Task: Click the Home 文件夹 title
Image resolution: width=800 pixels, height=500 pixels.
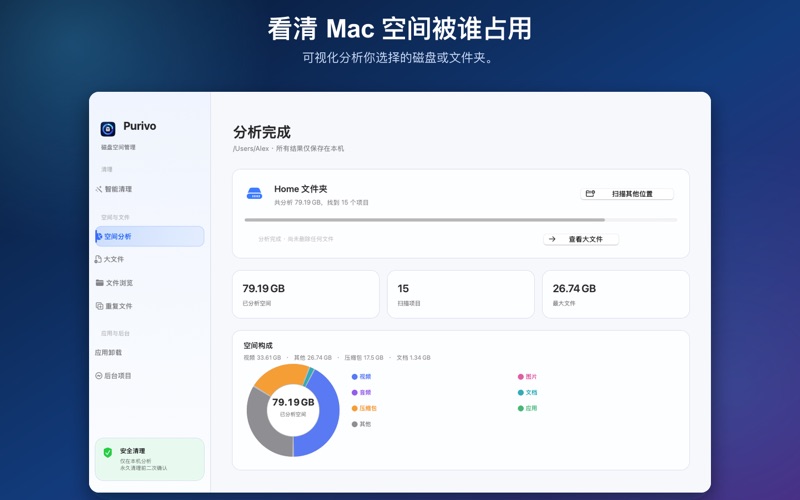Action: click(x=301, y=189)
